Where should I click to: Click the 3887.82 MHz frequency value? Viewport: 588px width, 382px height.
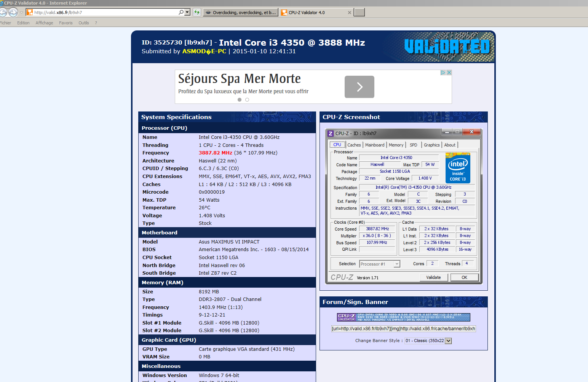[x=215, y=153]
